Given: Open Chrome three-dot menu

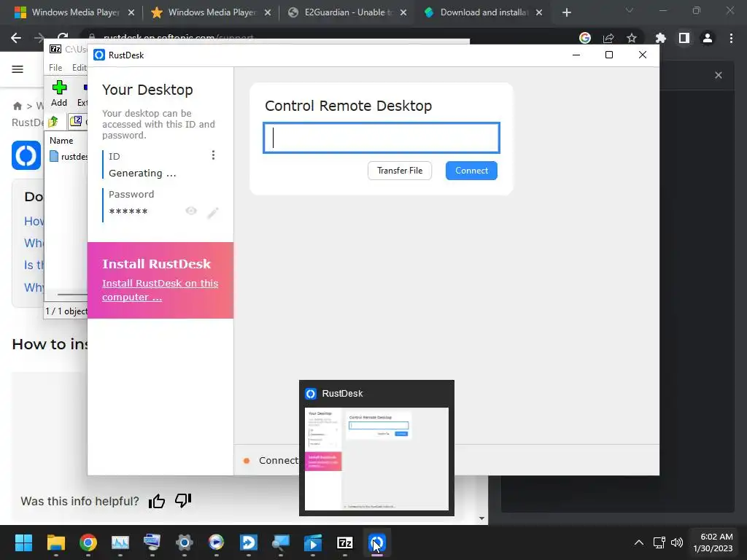Looking at the screenshot, I should pyautogui.click(x=731, y=38).
